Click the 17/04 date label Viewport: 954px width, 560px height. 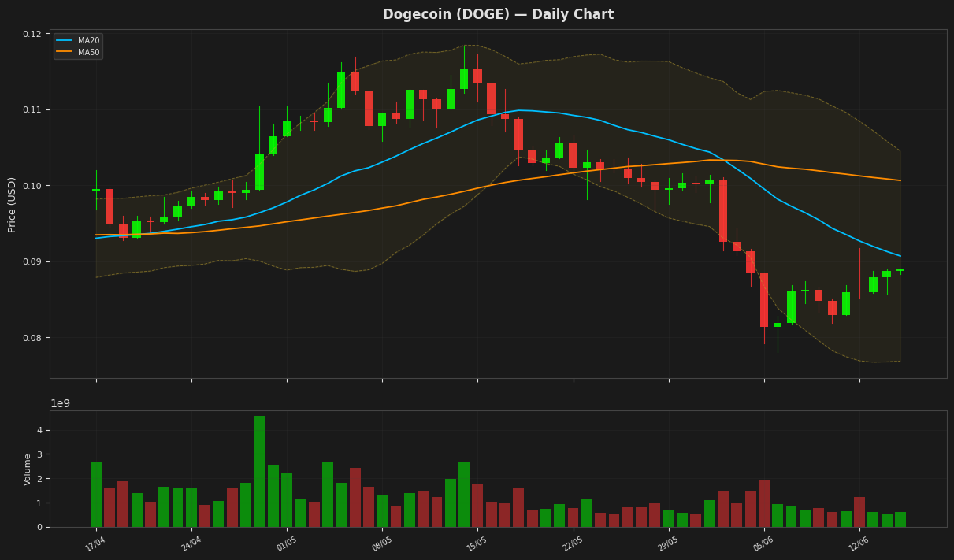[95, 543]
